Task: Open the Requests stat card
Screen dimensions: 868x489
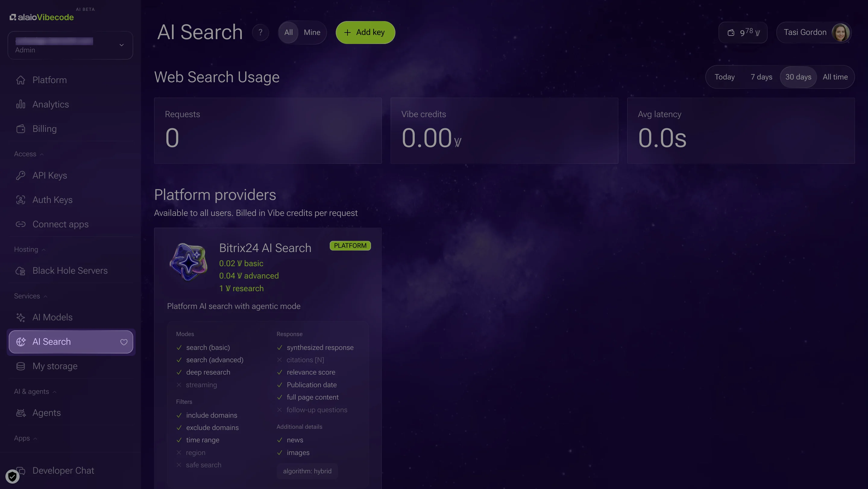Action: point(268,131)
